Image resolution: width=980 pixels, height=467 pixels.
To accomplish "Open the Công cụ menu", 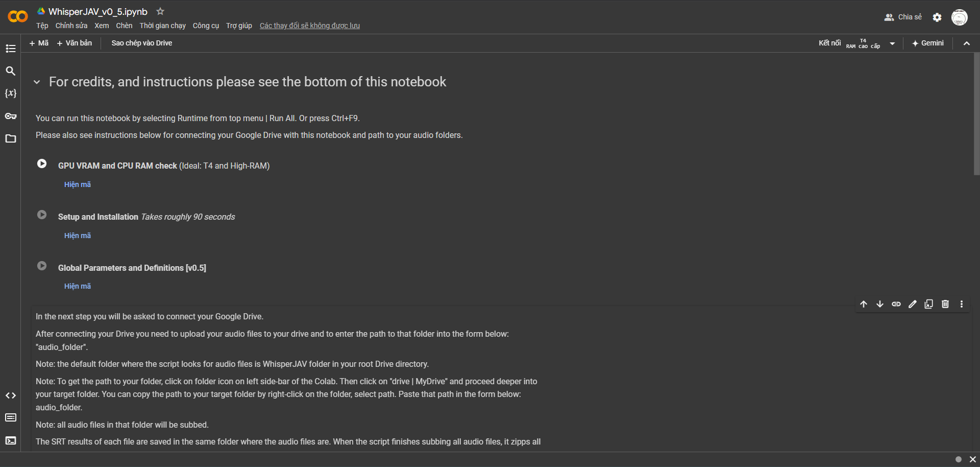I will pos(206,26).
